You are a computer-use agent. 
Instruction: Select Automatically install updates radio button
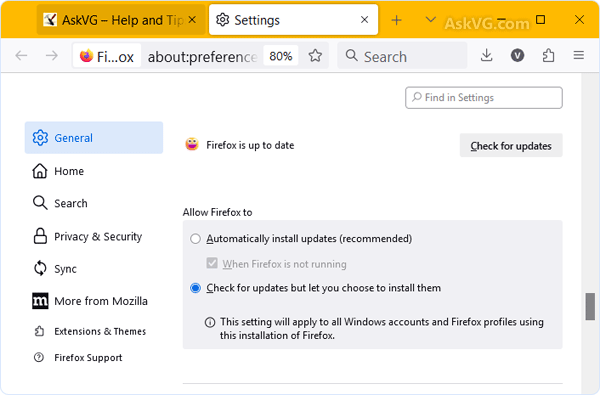pyautogui.click(x=195, y=239)
